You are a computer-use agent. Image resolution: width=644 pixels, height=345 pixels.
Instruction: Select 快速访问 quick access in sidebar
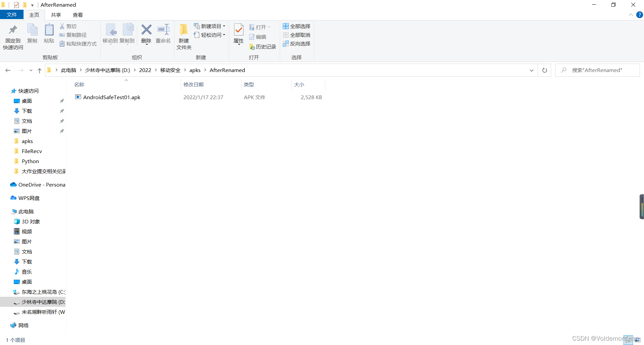click(25, 91)
